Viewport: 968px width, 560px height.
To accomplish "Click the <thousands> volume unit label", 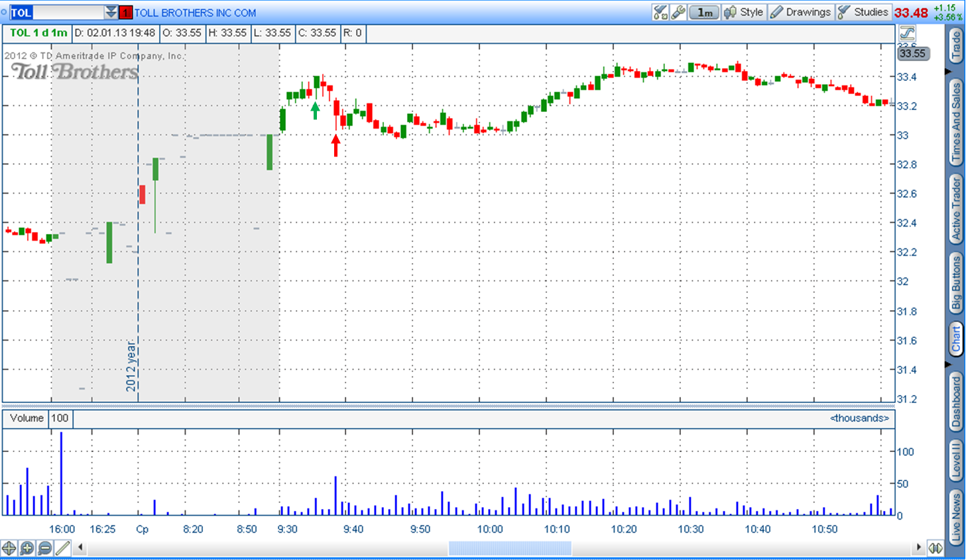I will (859, 418).
